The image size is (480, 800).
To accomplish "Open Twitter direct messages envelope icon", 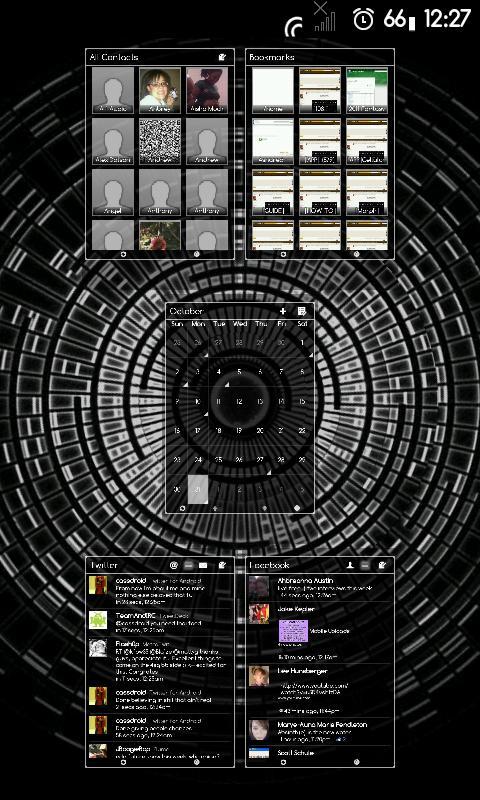I will click(x=203, y=565).
